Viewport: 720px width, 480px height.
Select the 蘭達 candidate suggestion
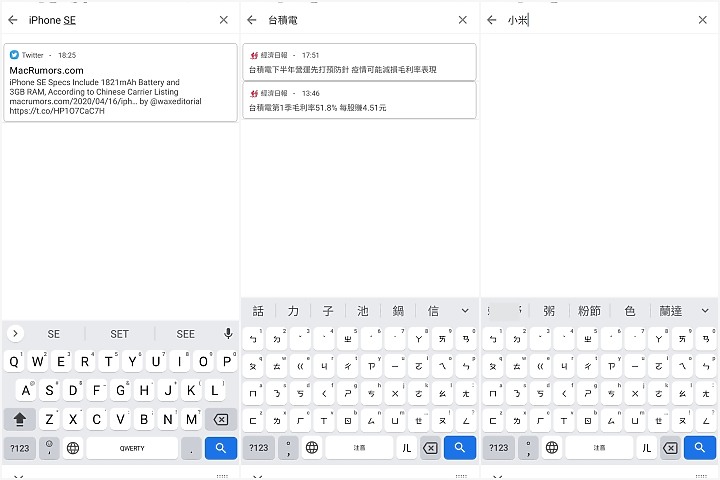(x=670, y=311)
